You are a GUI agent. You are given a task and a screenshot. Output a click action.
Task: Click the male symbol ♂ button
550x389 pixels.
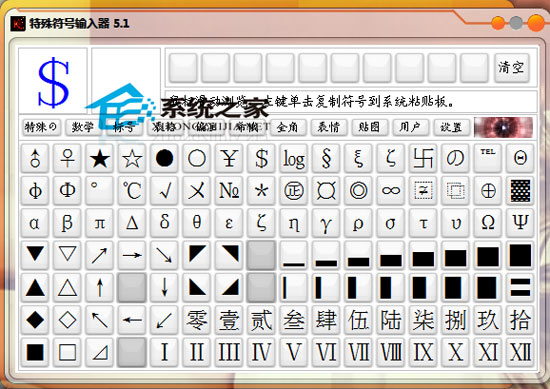[35, 159]
